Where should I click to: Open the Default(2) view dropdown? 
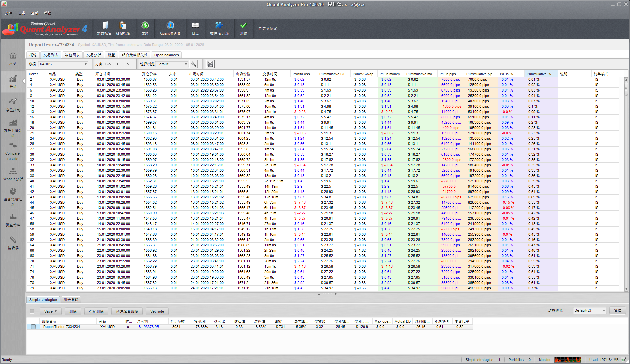tap(590, 310)
